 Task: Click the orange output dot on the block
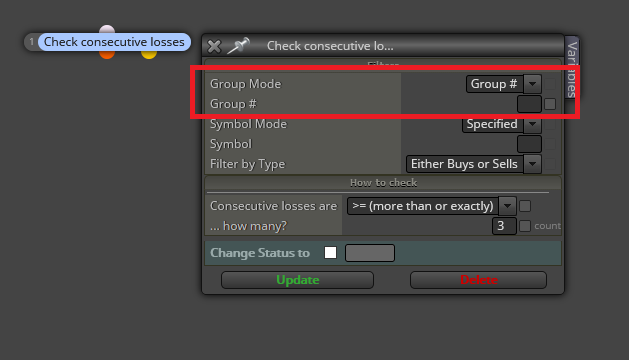[107, 55]
